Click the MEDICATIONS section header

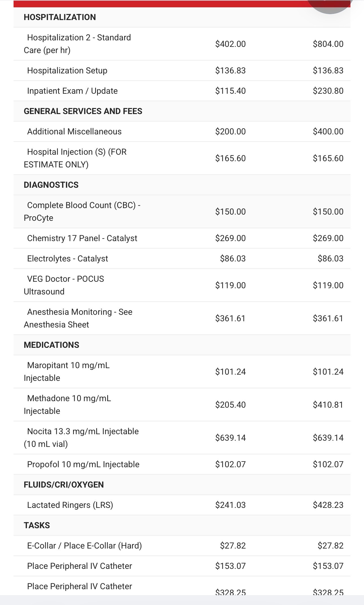(x=51, y=345)
